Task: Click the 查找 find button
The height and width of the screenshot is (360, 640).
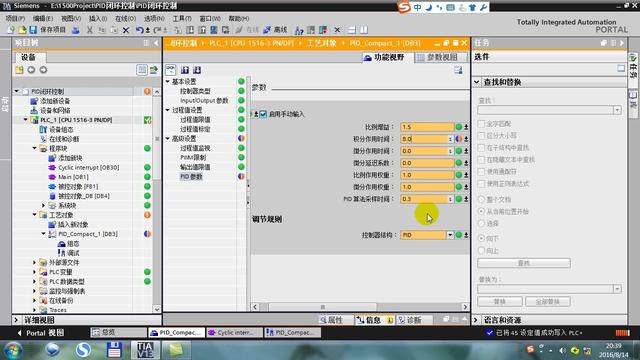Action: coord(524,263)
